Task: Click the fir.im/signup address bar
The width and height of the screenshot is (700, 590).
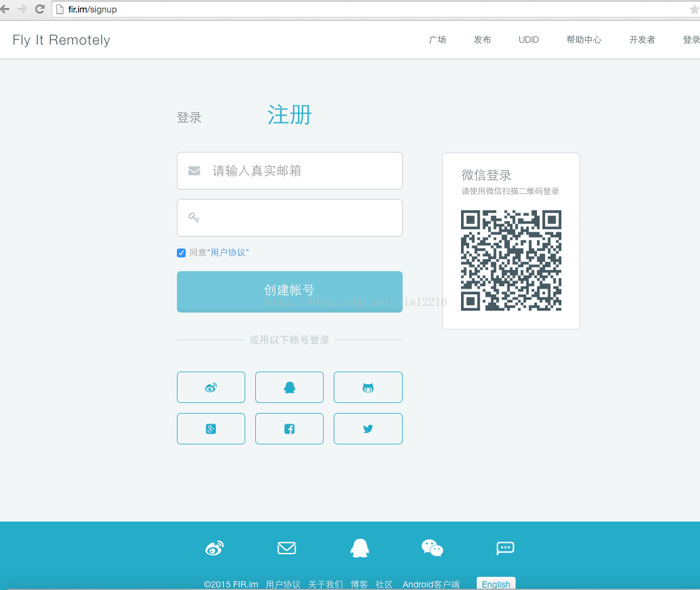Action: 375,9
